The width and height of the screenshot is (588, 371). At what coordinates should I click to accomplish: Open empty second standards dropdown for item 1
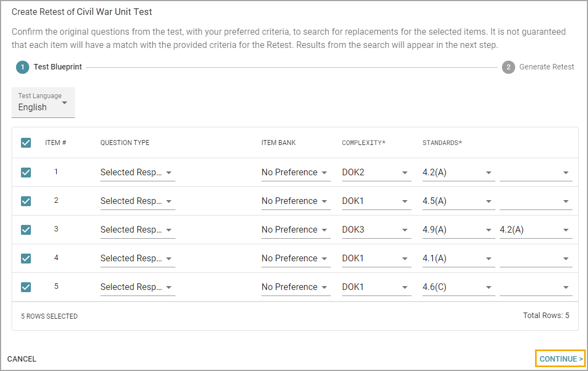[536, 173]
